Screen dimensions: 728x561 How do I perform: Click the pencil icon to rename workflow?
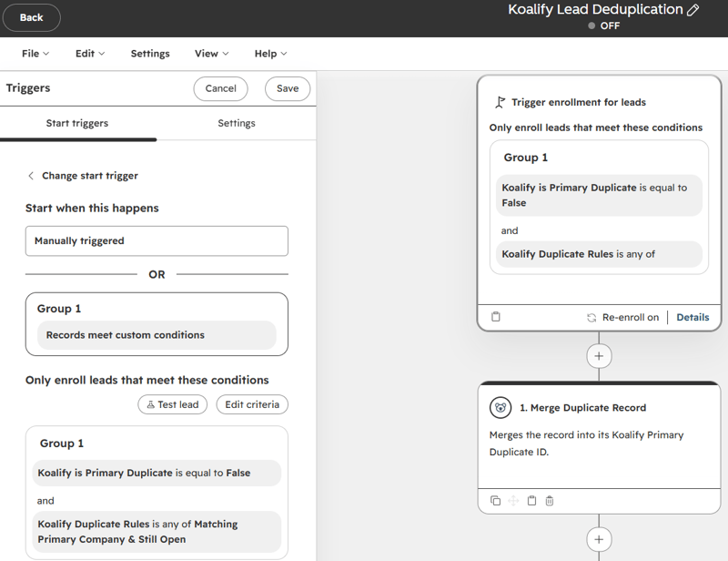[x=693, y=10]
